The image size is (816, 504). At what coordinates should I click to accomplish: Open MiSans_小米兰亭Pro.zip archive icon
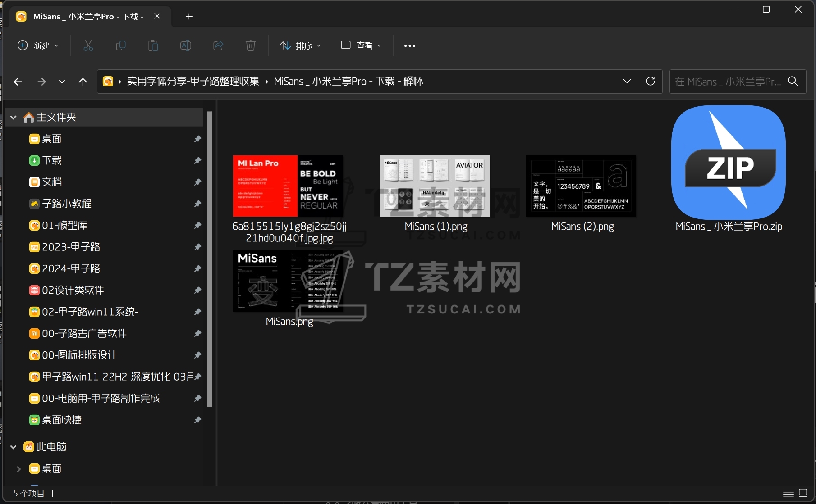tap(729, 163)
